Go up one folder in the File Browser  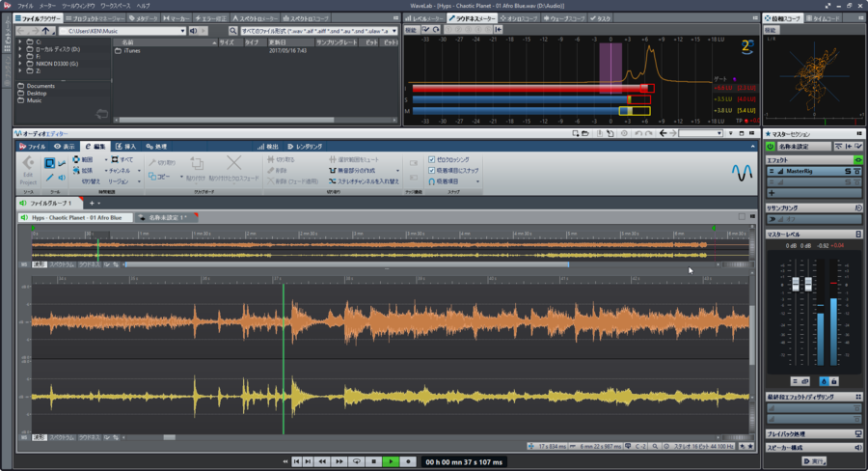point(46,31)
